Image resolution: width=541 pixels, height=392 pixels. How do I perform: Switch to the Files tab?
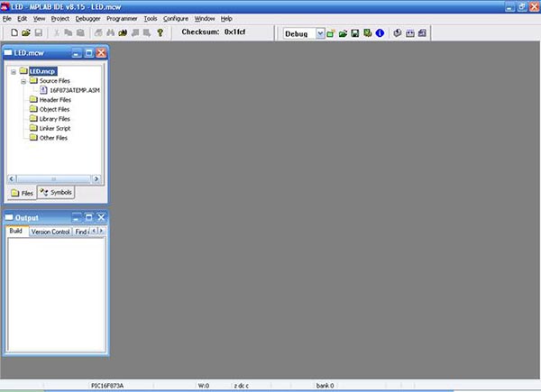(x=22, y=193)
